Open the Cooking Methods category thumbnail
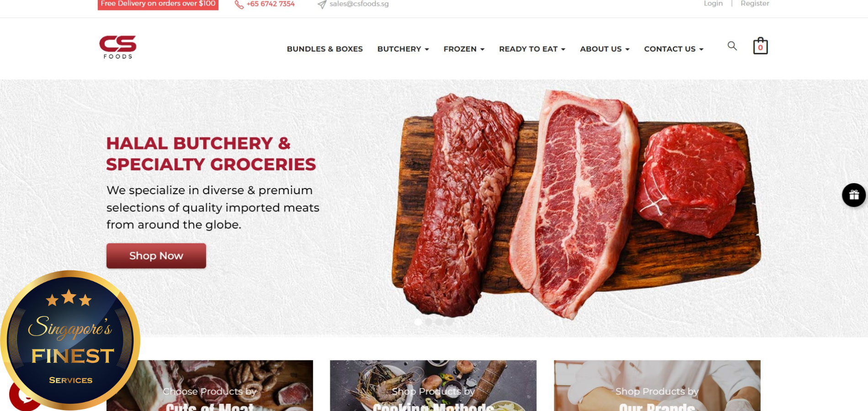Viewport: 868px width, 411px height. (x=433, y=385)
